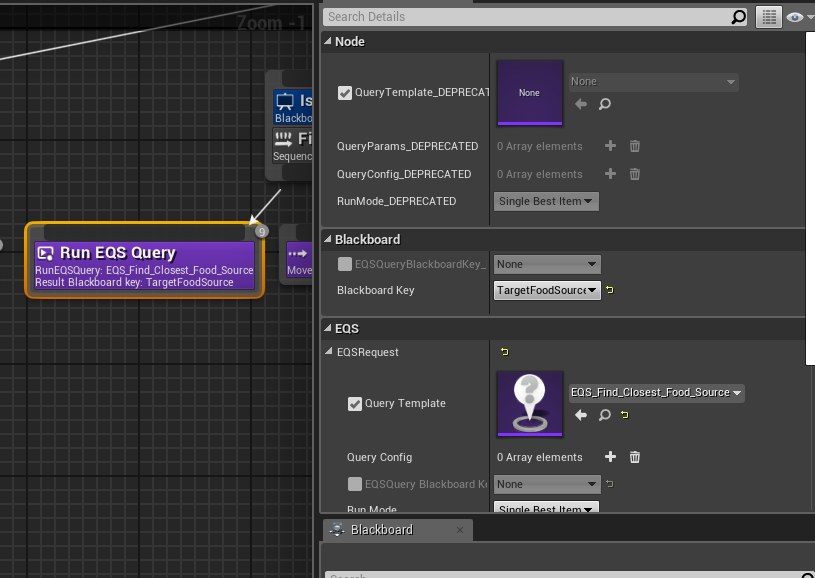Toggle the Query Template checkbox under EQSRequest

coord(354,404)
